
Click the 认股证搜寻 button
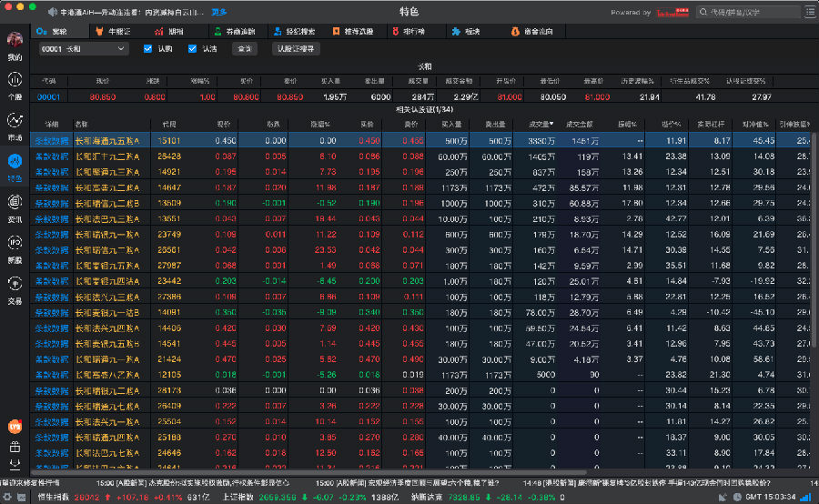296,48
